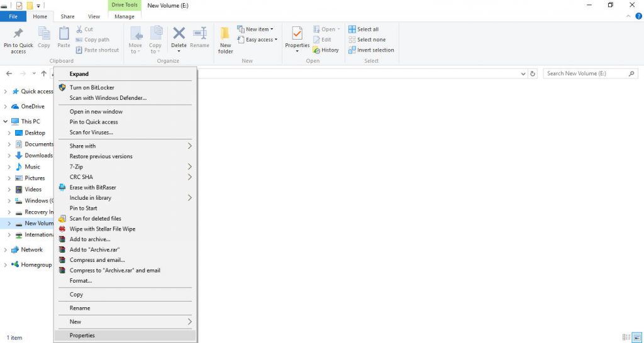Image resolution: width=644 pixels, height=343 pixels.
Task: Open the New submenu in context menu
Action: [x=125, y=322]
